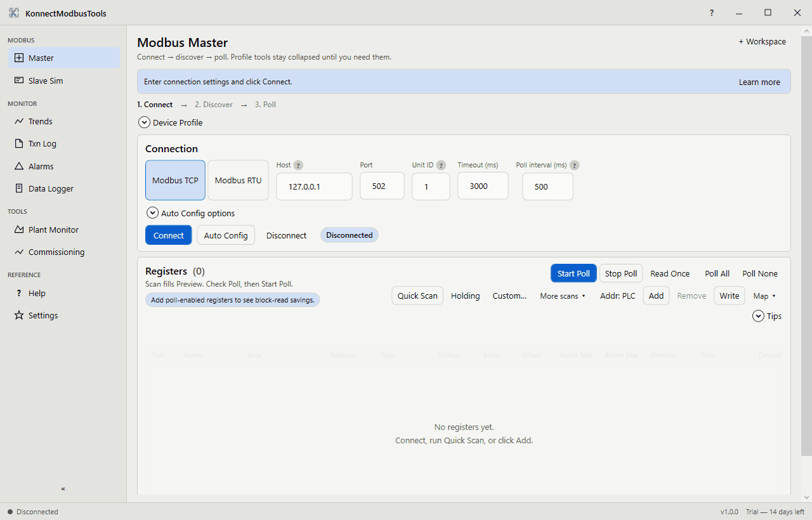Image resolution: width=812 pixels, height=520 pixels.
Task: Click the Host input field
Action: [x=314, y=186]
